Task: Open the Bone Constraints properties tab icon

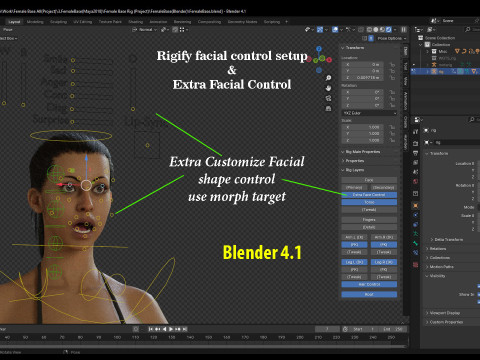Action: click(x=415, y=253)
